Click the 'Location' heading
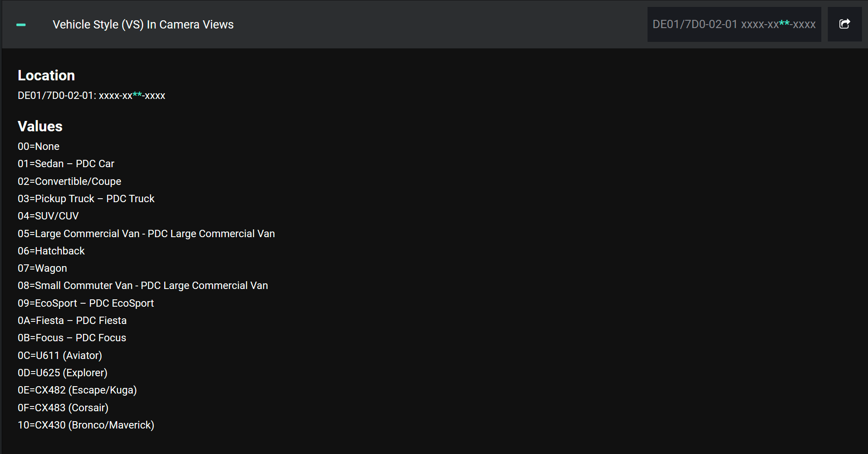Screen dimensions: 868x454 click(x=46, y=75)
